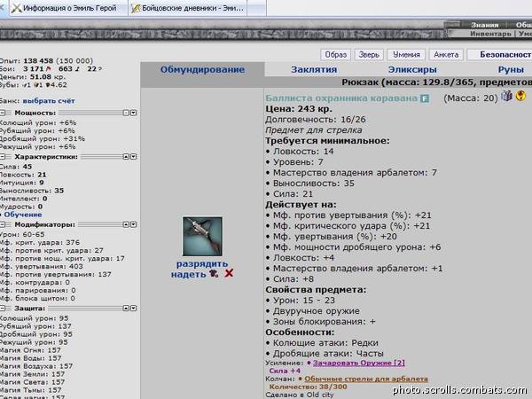The image size is (532, 399).
Task: Click the Урон: 15 - 23 property line
Action: click(x=300, y=301)
